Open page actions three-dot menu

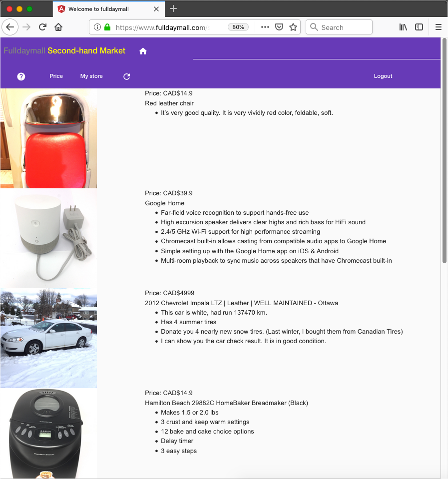pos(265,27)
